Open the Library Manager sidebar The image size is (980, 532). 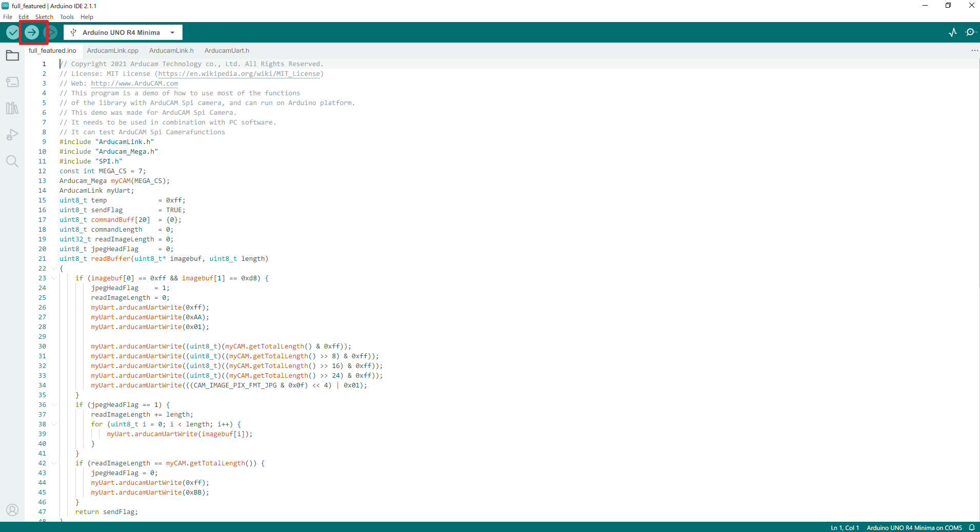click(x=12, y=108)
